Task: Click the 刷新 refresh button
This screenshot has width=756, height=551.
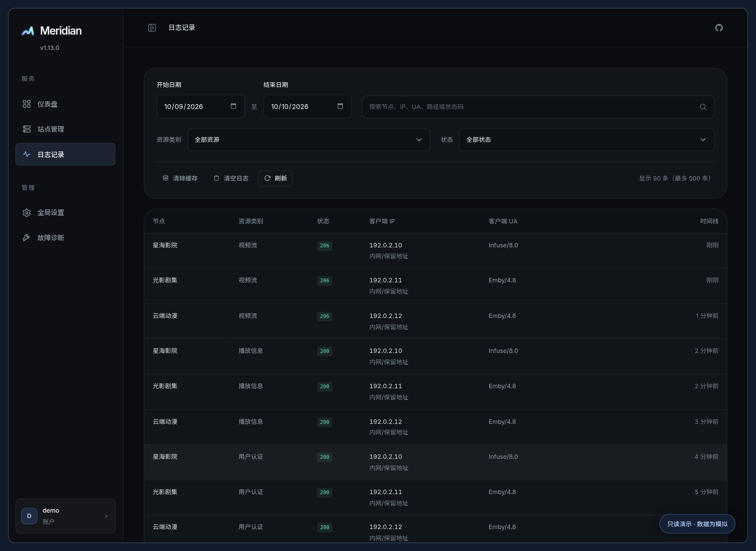Action: click(275, 178)
